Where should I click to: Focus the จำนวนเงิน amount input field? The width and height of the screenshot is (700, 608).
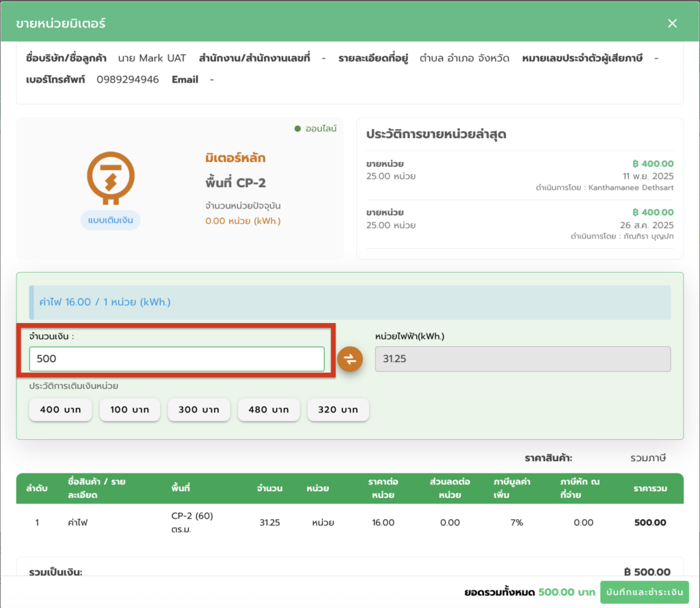176,359
